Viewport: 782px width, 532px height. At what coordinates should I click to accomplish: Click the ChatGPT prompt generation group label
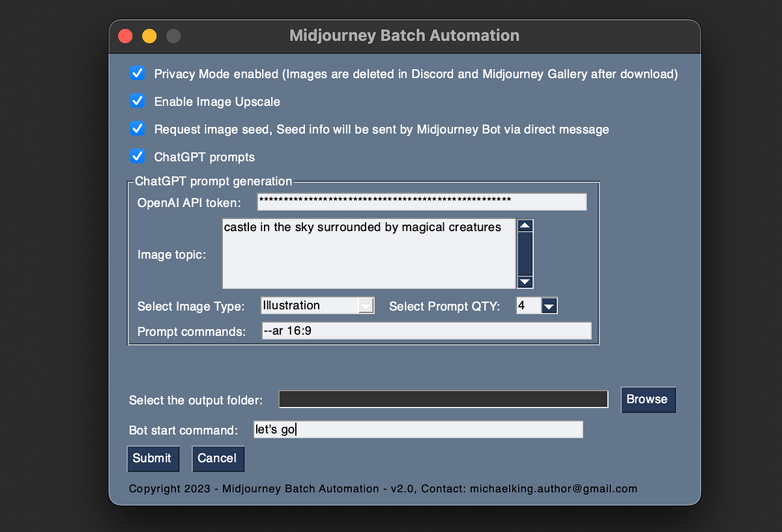click(x=211, y=181)
